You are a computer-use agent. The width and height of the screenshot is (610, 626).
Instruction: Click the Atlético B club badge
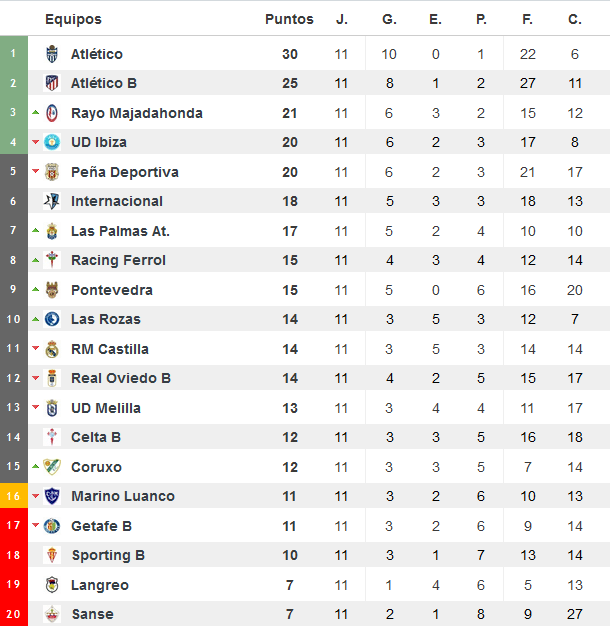(52, 83)
